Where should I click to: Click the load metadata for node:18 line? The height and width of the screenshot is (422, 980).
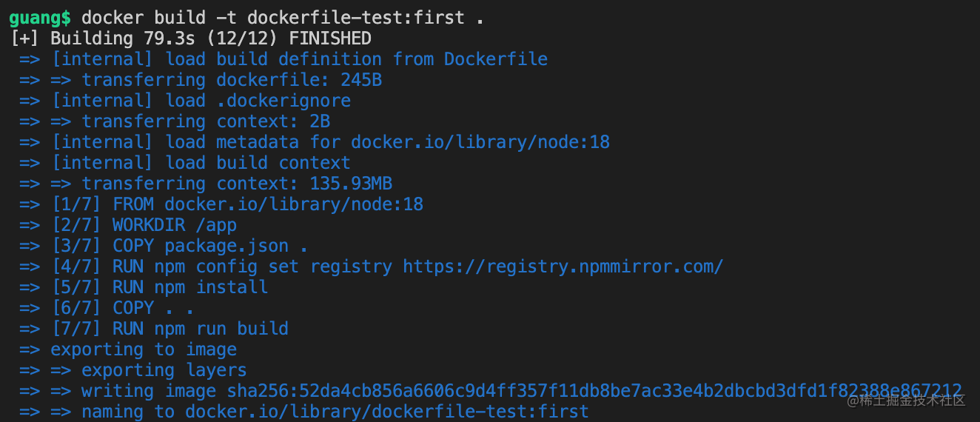(x=315, y=142)
